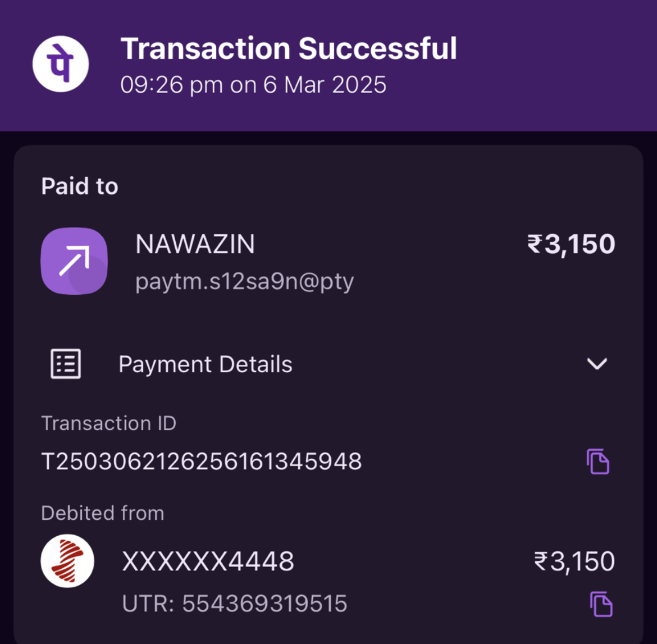Click the purple arrow recipient avatar

point(74,261)
